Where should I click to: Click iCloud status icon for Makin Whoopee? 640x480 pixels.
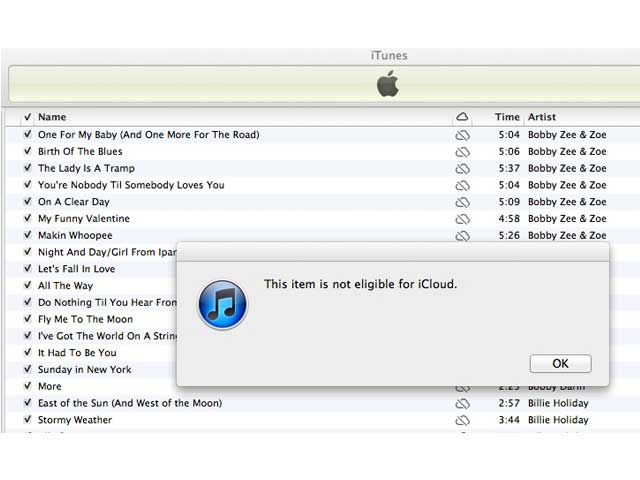click(462, 236)
